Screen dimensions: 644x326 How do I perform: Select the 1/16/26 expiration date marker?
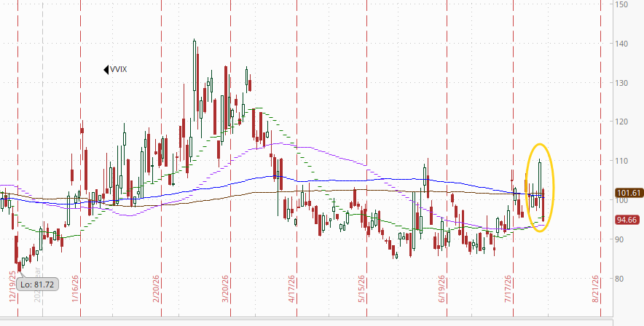[x=75, y=289]
